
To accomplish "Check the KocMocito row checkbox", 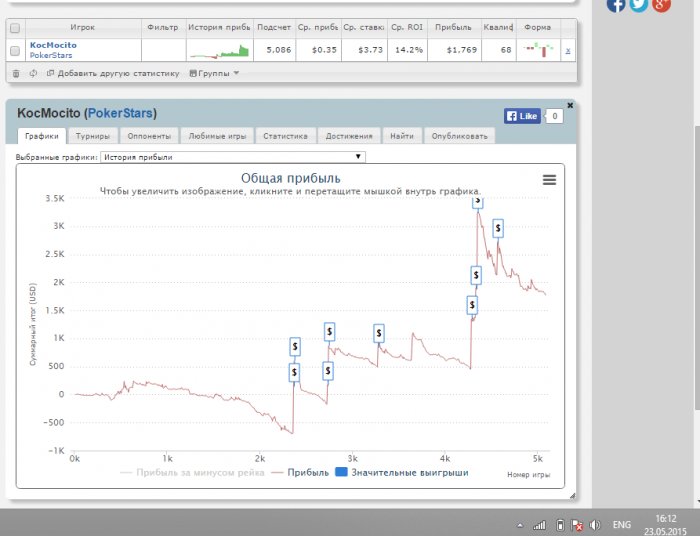I will point(15,50).
